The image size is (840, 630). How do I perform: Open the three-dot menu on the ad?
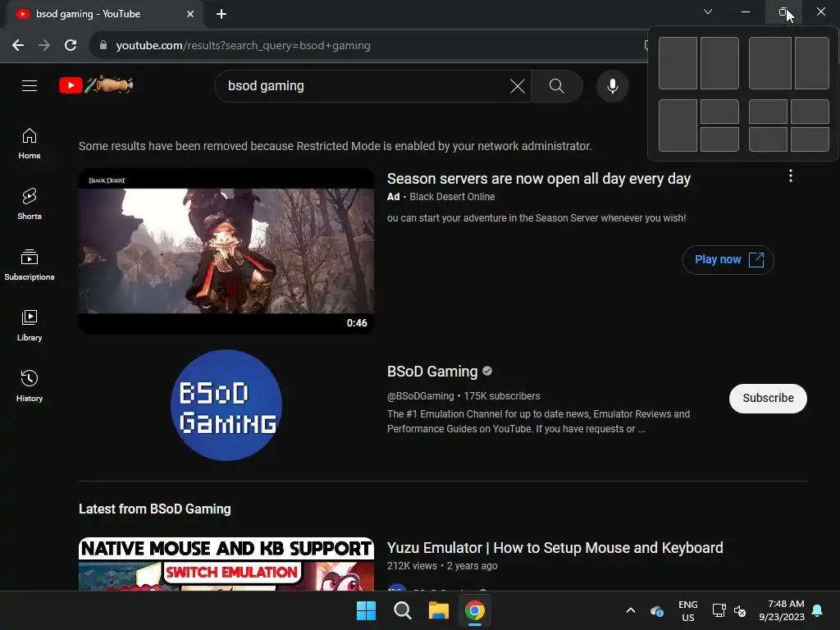(791, 176)
